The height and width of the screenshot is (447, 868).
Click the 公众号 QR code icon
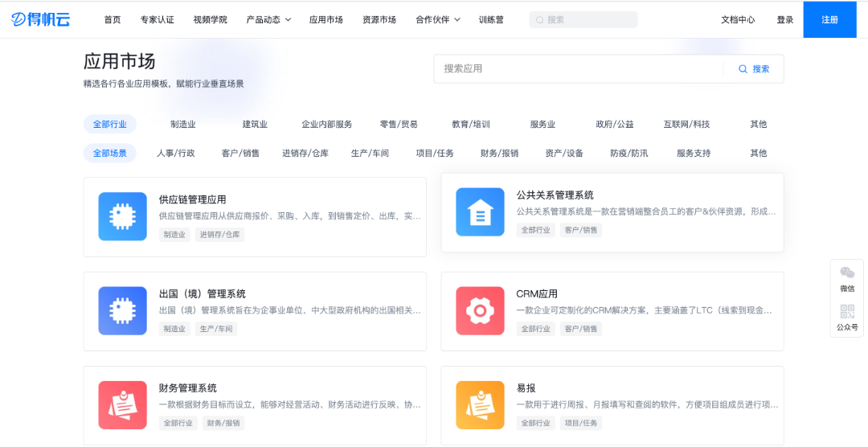click(x=847, y=311)
